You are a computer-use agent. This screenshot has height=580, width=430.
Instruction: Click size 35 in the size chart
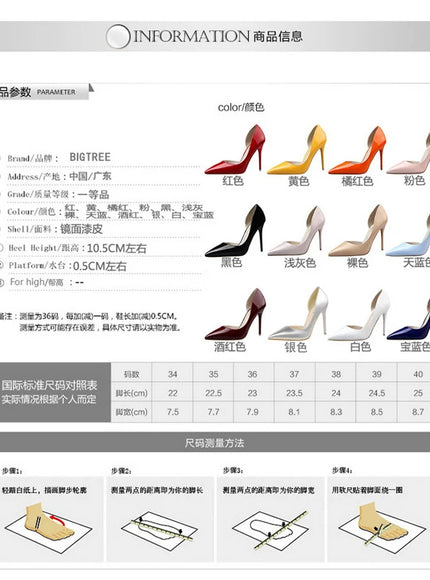213,374
